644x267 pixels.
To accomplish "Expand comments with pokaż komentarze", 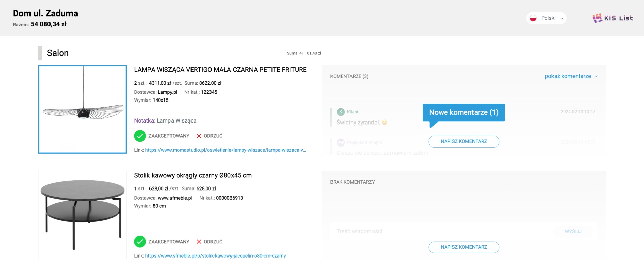I will (x=568, y=76).
